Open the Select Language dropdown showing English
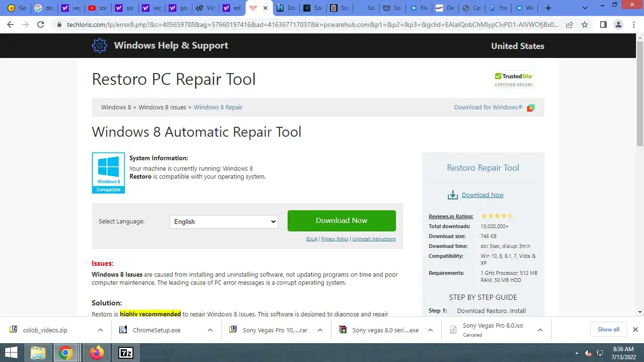Screen dimensions: 644x362 [224, 222]
